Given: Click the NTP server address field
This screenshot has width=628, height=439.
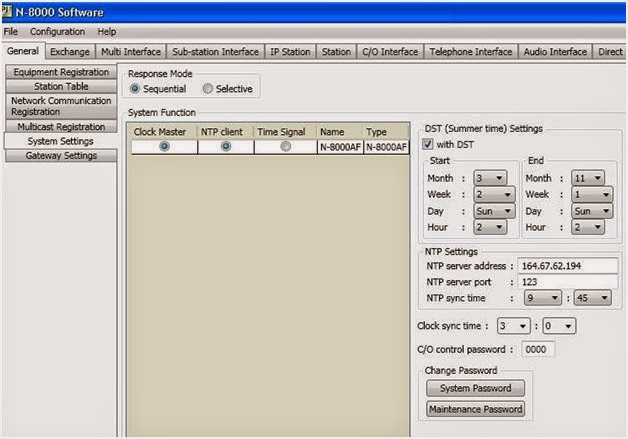Looking at the screenshot, I should [568, 266].
